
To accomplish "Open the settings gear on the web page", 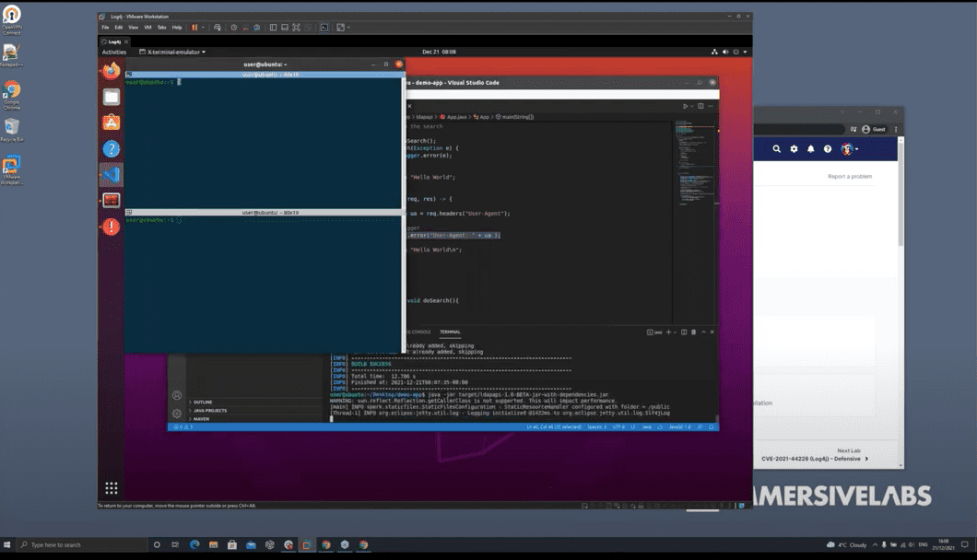I will pyautogui.click(x=794, y=149).
